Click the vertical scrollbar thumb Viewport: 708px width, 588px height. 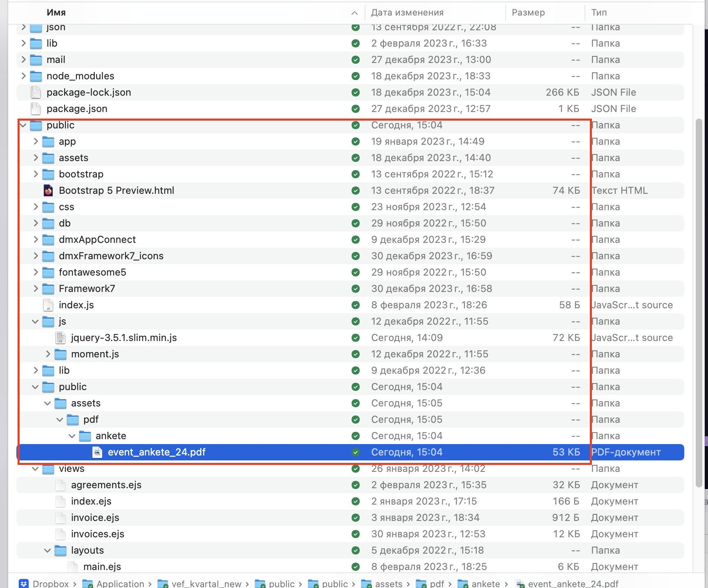click(x=699, y=303)
